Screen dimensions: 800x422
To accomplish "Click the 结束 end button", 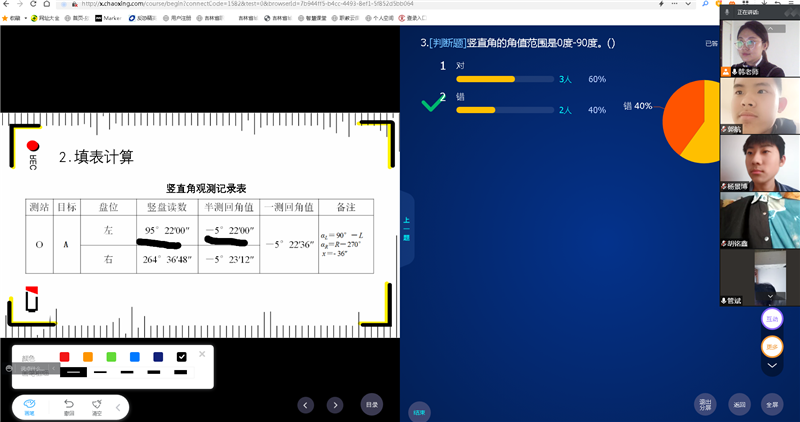I will (418, 411).
